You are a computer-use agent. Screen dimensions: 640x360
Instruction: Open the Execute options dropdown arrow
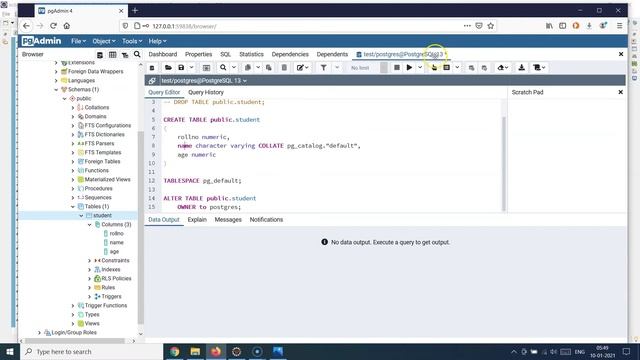click(420, 68)
